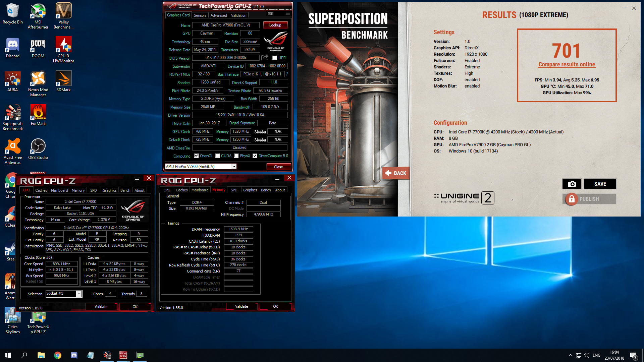
Task: Open the Validation tab in GPU-Z
Action: [238, 15]
